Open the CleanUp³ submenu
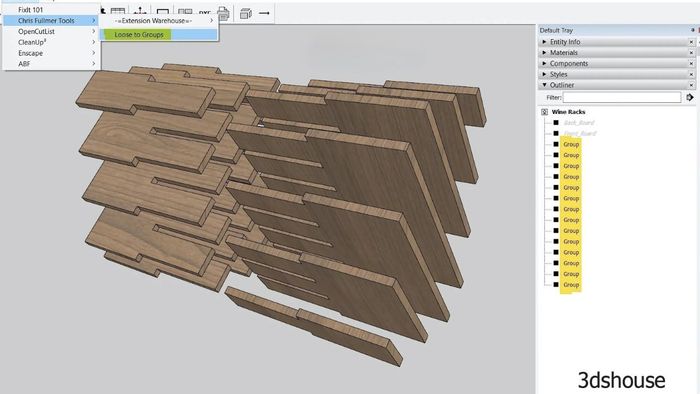Image resolution: width=700 pixels, height=394 pixels. click(x=52, y=42)
